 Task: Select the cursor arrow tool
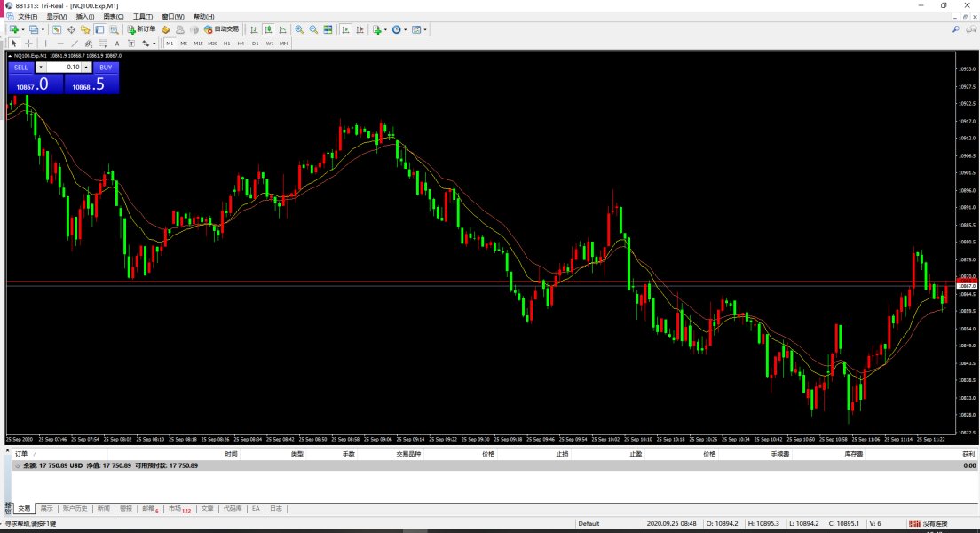[x=13, y=44]
